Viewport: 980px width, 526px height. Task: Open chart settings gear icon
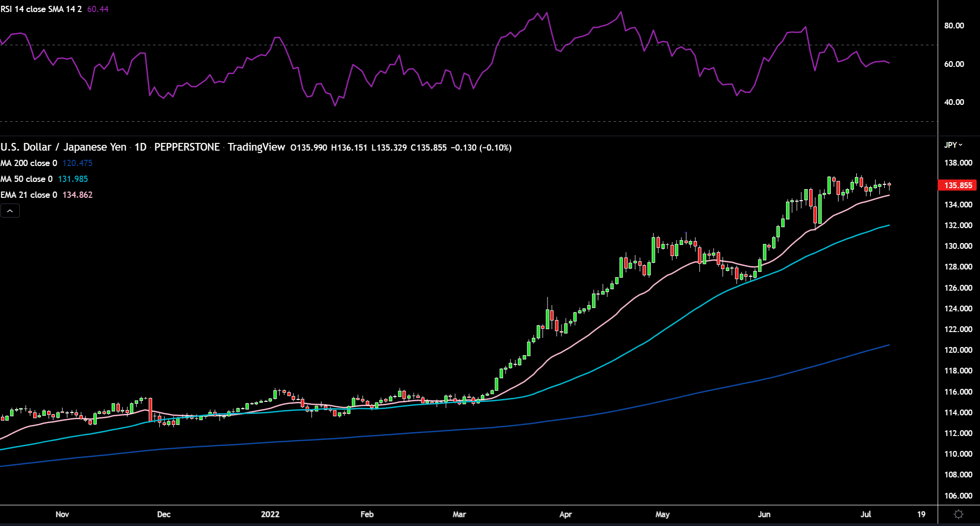[x=958, y=514]
